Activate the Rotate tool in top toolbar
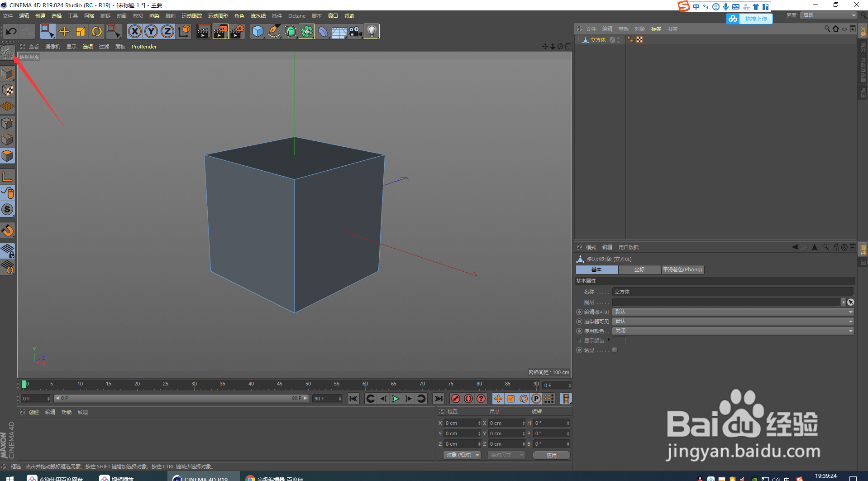Viewport: 868px width, 481px height. 97,31
